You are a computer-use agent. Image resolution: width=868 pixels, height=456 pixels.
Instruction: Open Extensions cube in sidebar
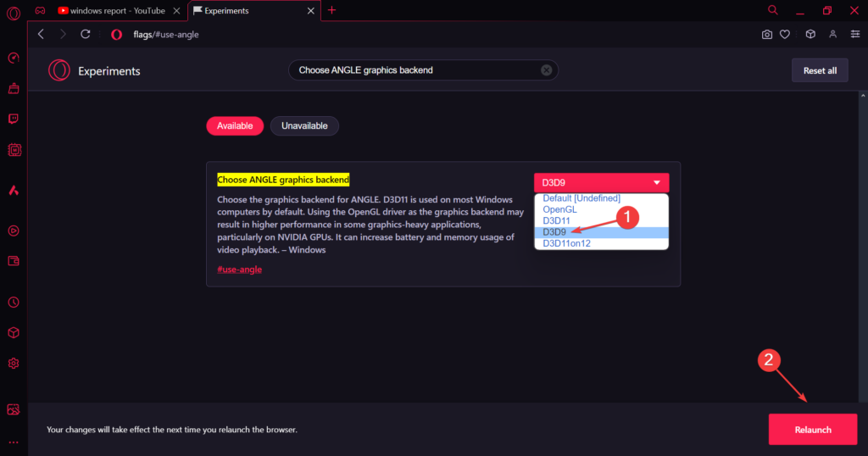pos(14,332)
